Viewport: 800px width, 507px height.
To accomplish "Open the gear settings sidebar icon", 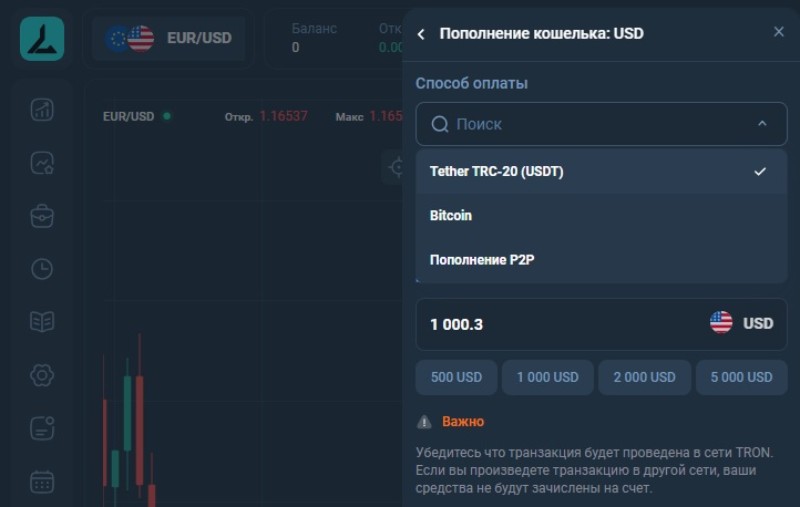I will click(x=42, y=375).
